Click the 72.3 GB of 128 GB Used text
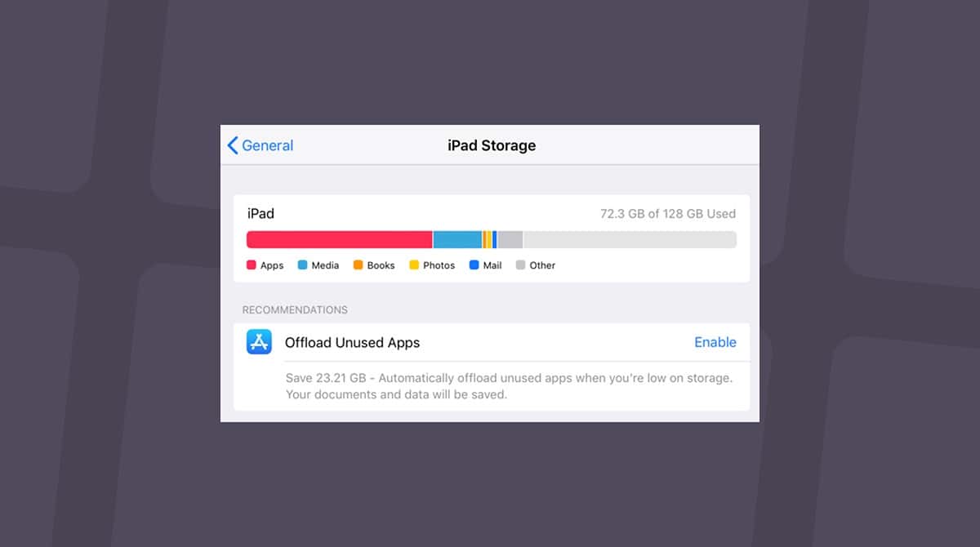This screenshot has width=980, height=547. point(668,214)
